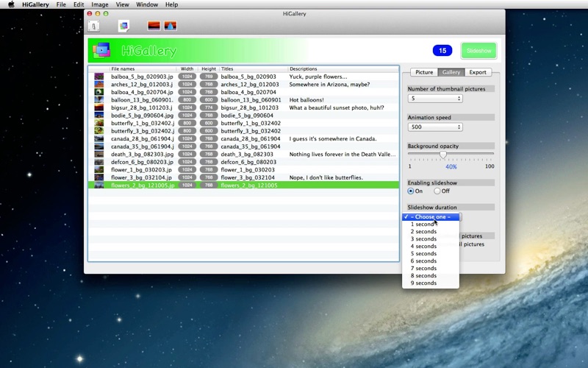Select highlighted row flowers_2_bg_121005

pos(244,185)
